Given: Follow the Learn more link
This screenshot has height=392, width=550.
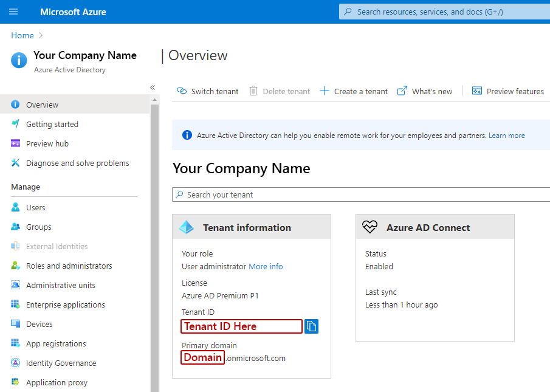Looking at the screenshot, I should [x=506, y=136].
